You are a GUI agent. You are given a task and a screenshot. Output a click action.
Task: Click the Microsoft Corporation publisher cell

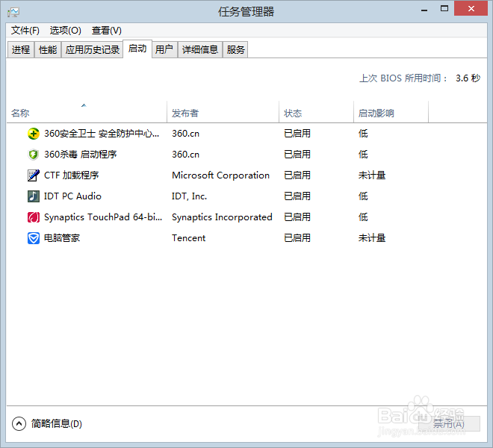(220, 175)
